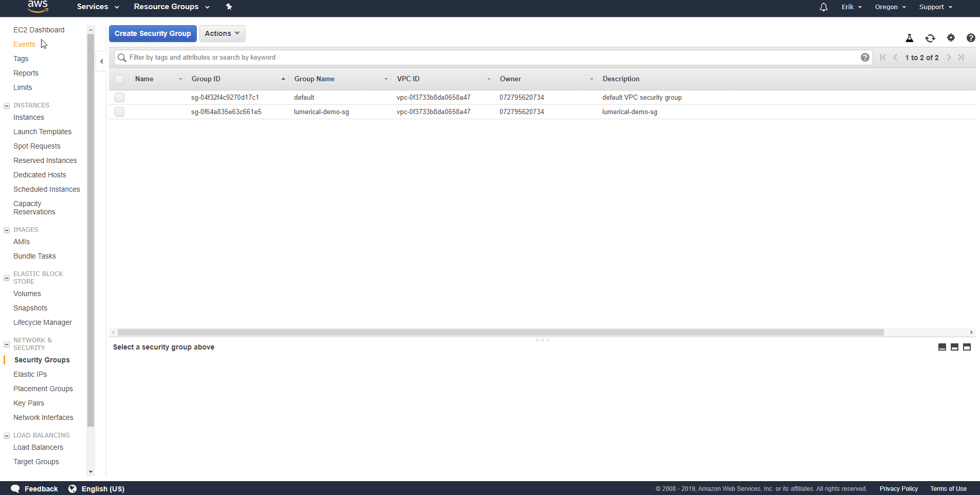This screenshot has width=980, height=495.
Task: Select all security groups checkbox
Action: pyautogui.click(x=119, y=79)
